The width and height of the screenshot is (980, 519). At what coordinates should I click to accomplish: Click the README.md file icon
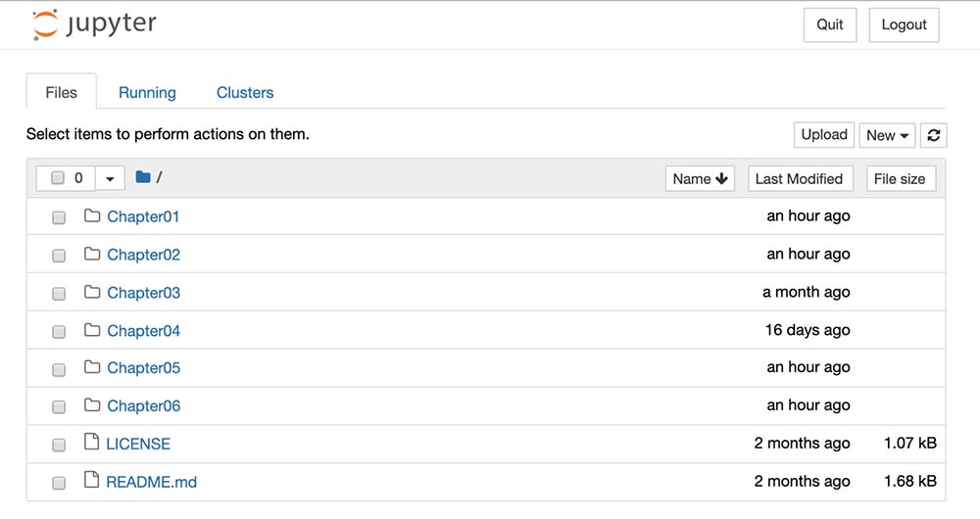pyautogui.click(x=92, y=481)
